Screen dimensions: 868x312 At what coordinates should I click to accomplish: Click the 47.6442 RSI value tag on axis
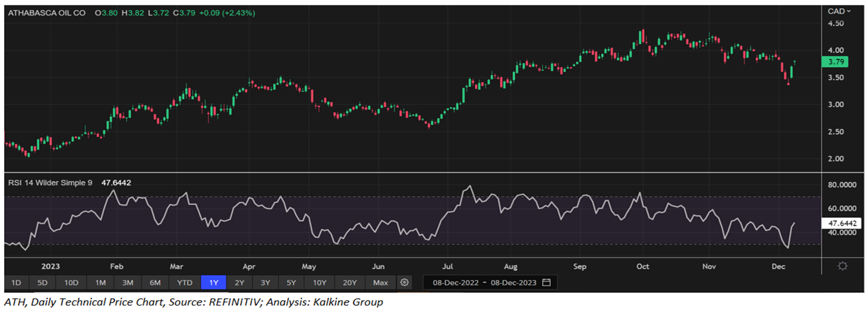point(841,223)
